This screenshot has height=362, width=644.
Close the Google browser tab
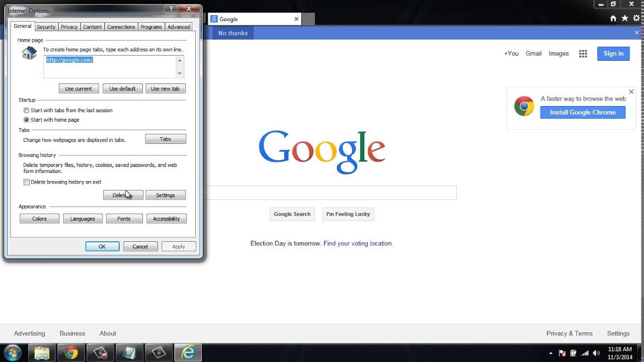pyautogui.click(x=296, y=19)
